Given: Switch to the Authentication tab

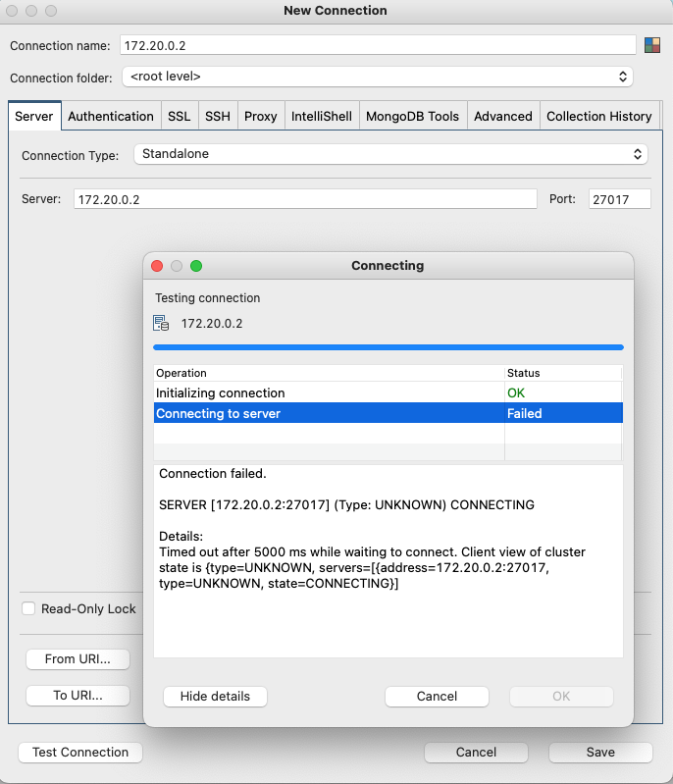Looking at the screenshot, I should pyautogui.click(x=110, y=116).
